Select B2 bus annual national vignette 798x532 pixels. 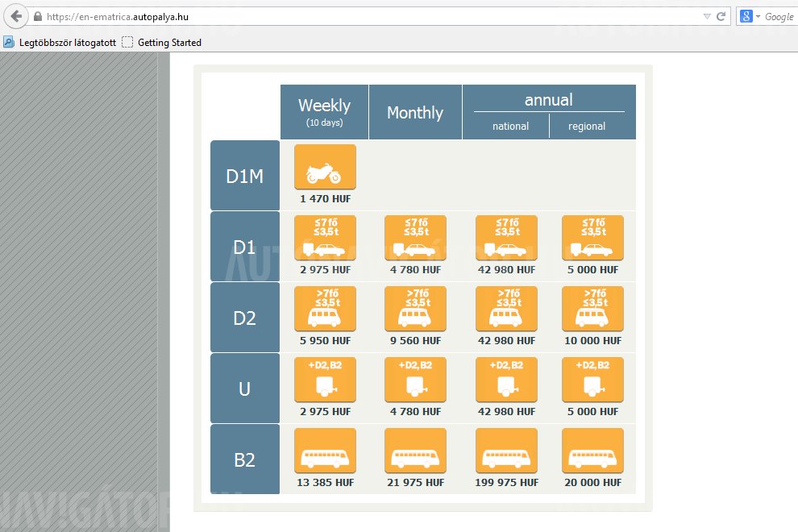click(506, 451)
